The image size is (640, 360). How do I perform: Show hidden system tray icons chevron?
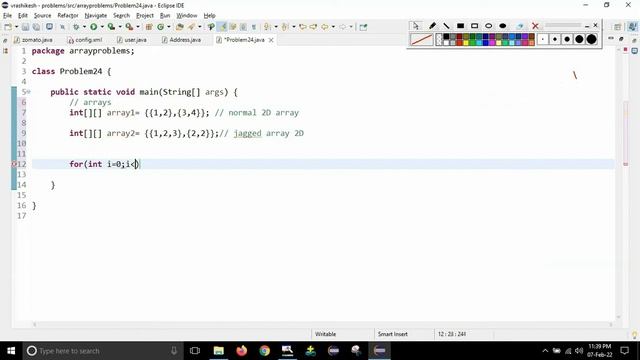coord(545,351)
